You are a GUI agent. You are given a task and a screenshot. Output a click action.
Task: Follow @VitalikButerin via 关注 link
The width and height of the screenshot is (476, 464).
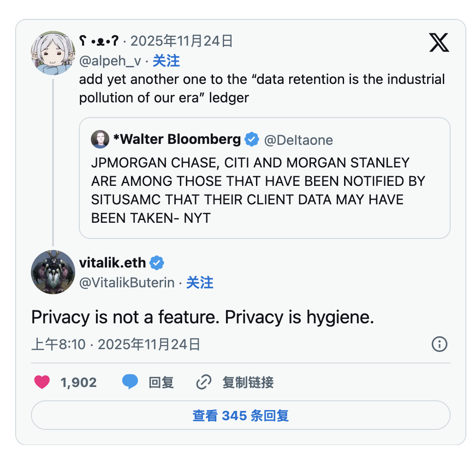pos(200,283)
